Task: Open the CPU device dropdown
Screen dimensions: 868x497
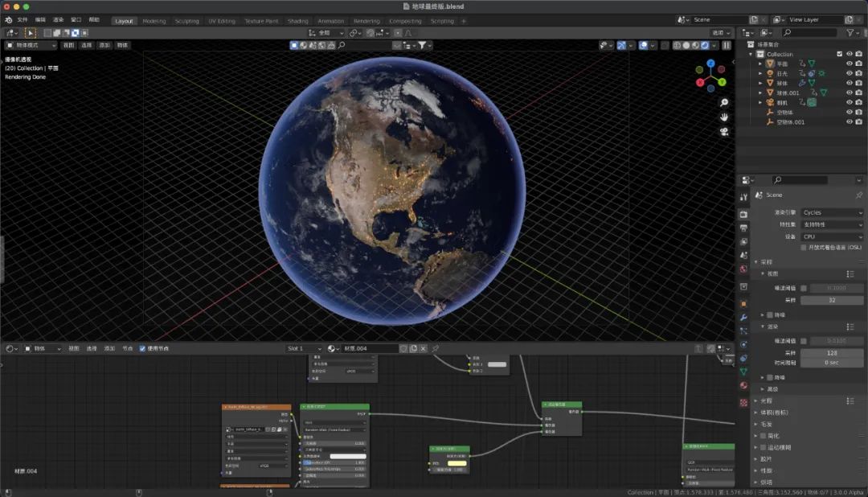Action: pos(831,236)
